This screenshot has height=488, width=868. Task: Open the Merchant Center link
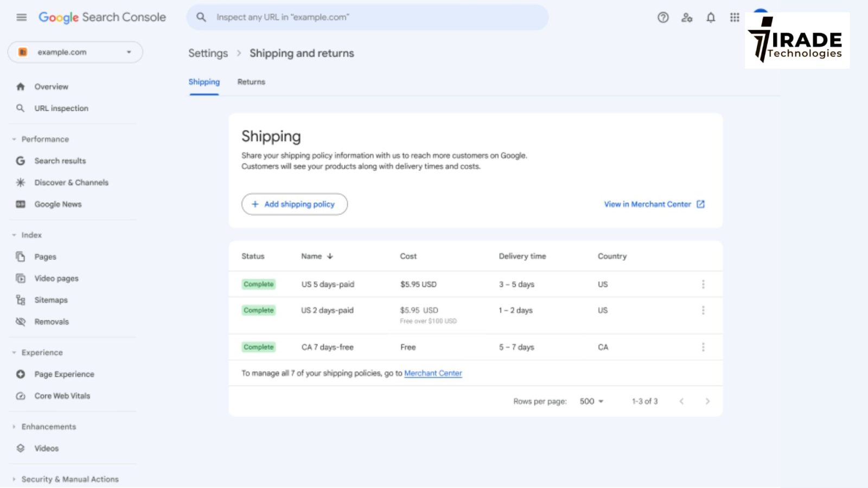[433, 373]
